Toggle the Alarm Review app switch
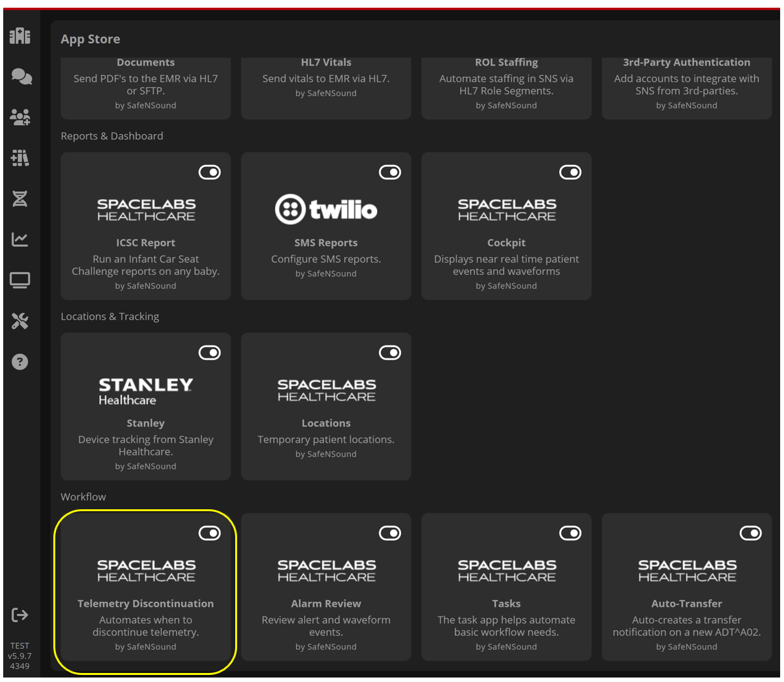 pyautogui.click(x=390, y=533)
